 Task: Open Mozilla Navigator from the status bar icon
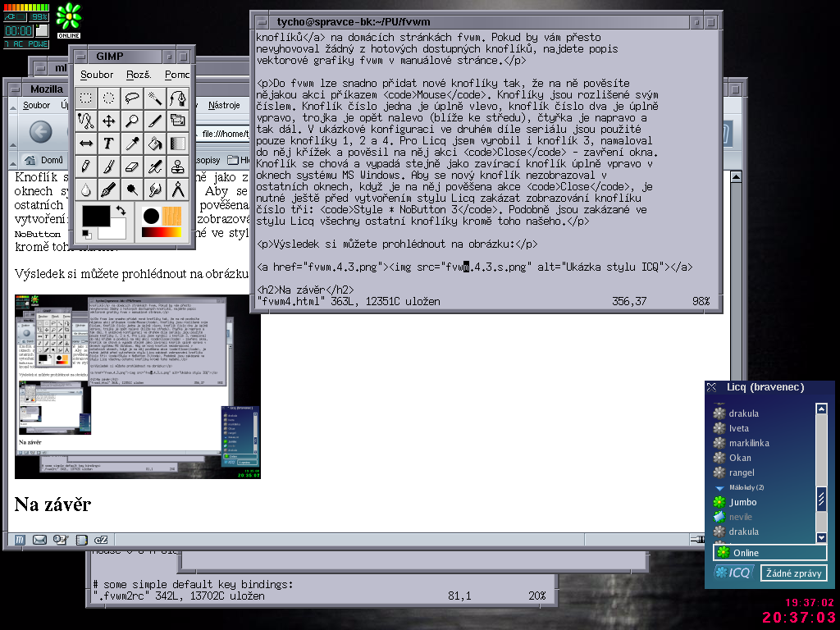tap(20, 540)
